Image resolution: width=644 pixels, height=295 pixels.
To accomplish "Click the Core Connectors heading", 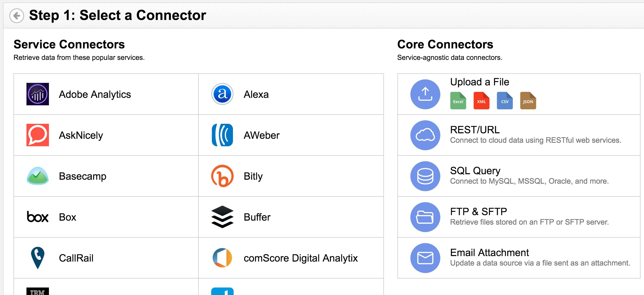I will click(x=445, y=44).
